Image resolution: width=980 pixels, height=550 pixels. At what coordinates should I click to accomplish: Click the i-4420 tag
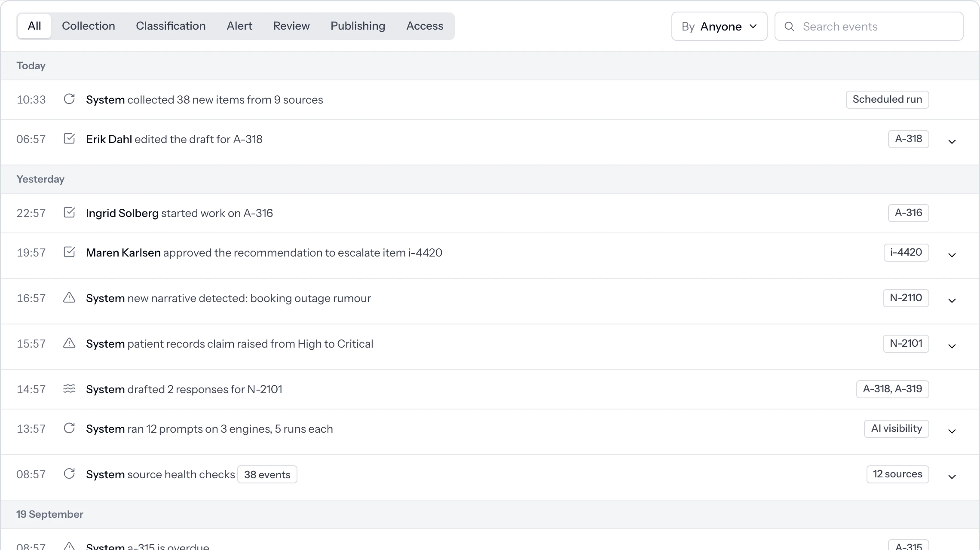tap(906, 252)
